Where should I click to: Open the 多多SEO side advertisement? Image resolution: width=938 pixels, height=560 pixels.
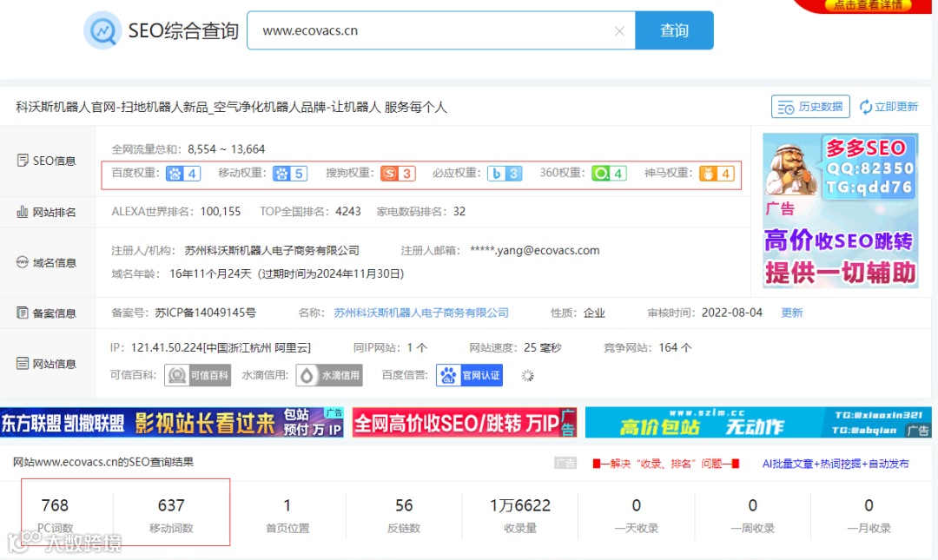[x=841, y=211]
